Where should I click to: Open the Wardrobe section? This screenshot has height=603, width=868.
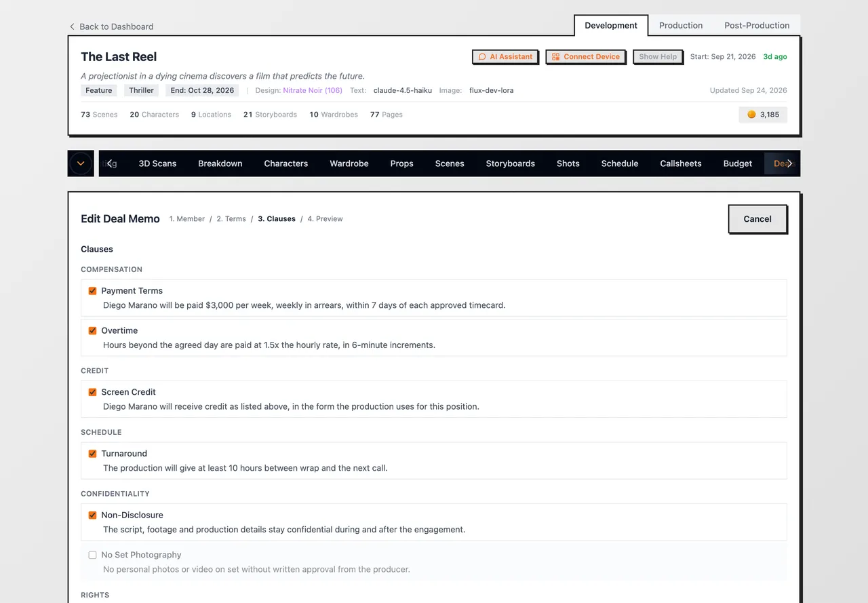click(349, 163)
